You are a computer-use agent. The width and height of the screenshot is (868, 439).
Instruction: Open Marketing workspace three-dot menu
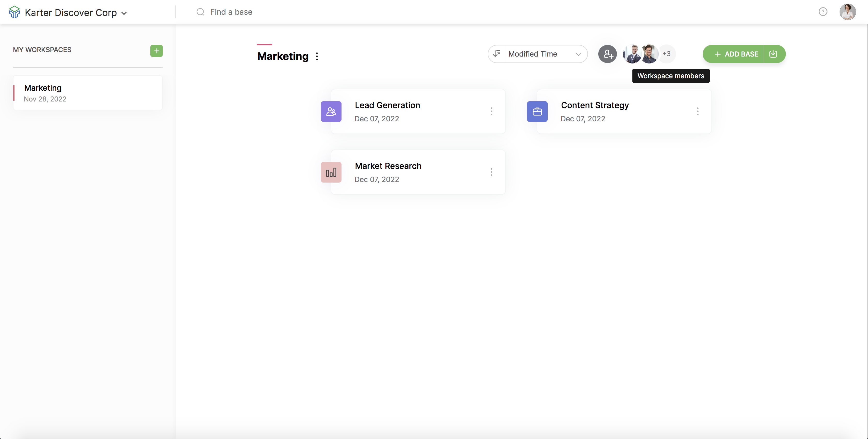(317, 56)
